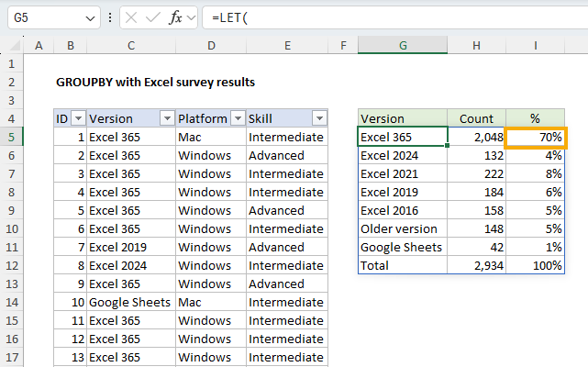Click the count cell '148'
The height and width of the screenshot is (367, 588).
[x=476, y=228]
